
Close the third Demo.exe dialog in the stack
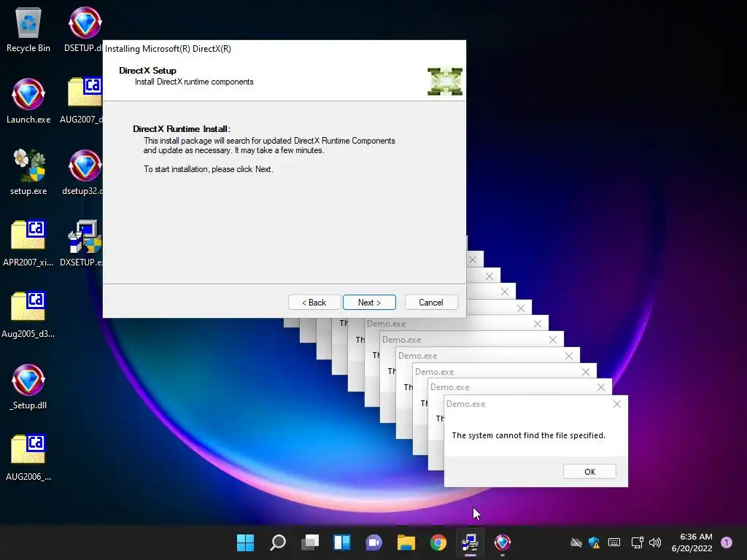[x=586, y=372]
